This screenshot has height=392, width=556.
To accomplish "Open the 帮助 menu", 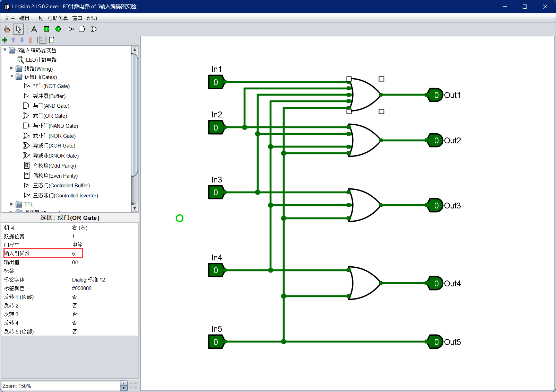I will tap(92, 18).
